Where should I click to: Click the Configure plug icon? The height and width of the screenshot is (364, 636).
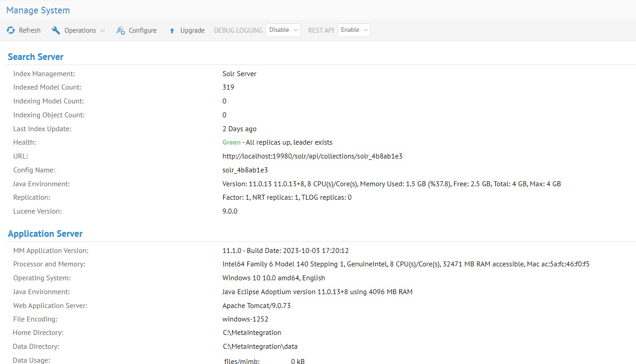point(121,30)
